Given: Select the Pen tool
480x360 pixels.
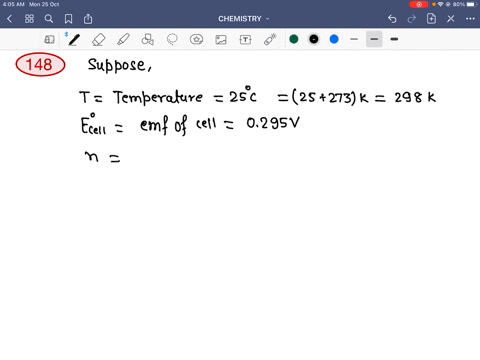Looking at the screenshot, I should tap(74, 40).
